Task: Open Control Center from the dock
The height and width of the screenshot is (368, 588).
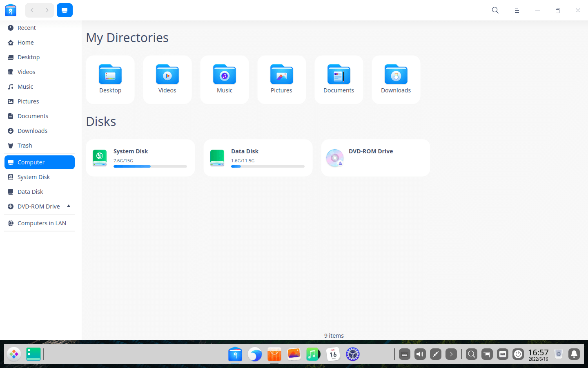Action: coord(353,354)
